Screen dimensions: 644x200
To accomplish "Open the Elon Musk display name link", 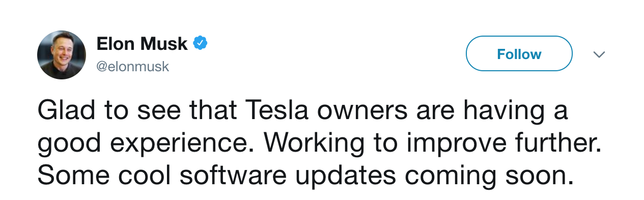I will [x=142, y=44].
